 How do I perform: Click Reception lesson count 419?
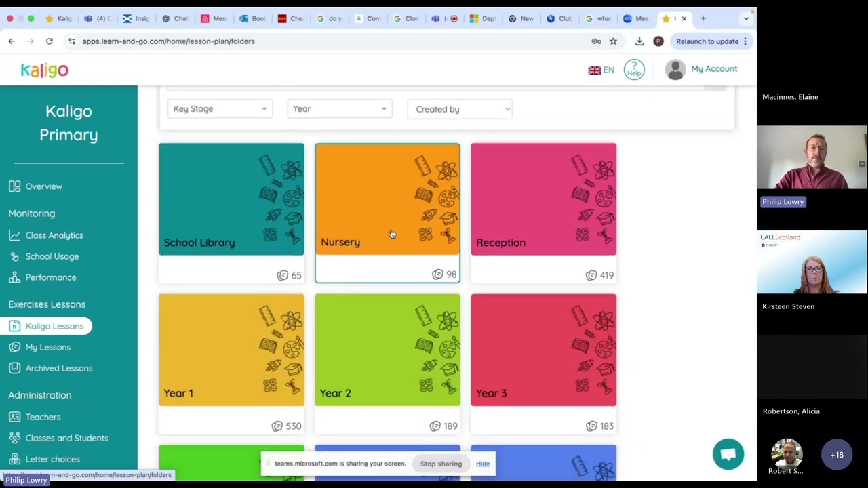click(x=600, y=275)
